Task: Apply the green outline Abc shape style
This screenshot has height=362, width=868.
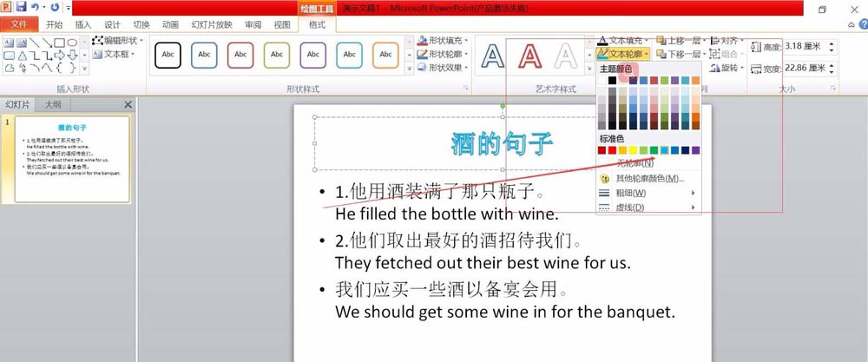Action: (x=277, y=55)
